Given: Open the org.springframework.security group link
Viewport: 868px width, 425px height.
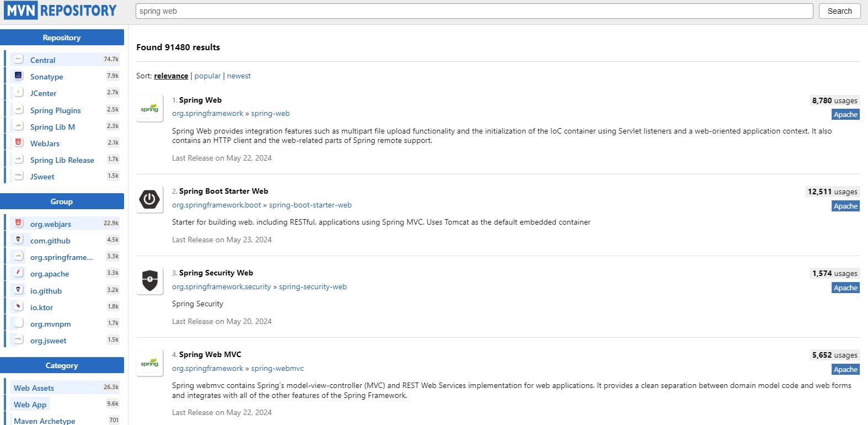Looking at the screenshot, I should [221, 287].
